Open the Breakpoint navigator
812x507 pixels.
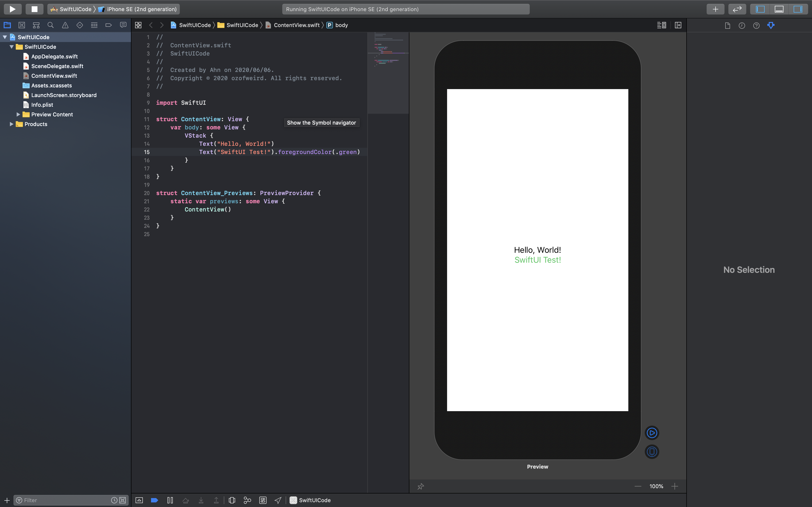click(x=108, y=25)
